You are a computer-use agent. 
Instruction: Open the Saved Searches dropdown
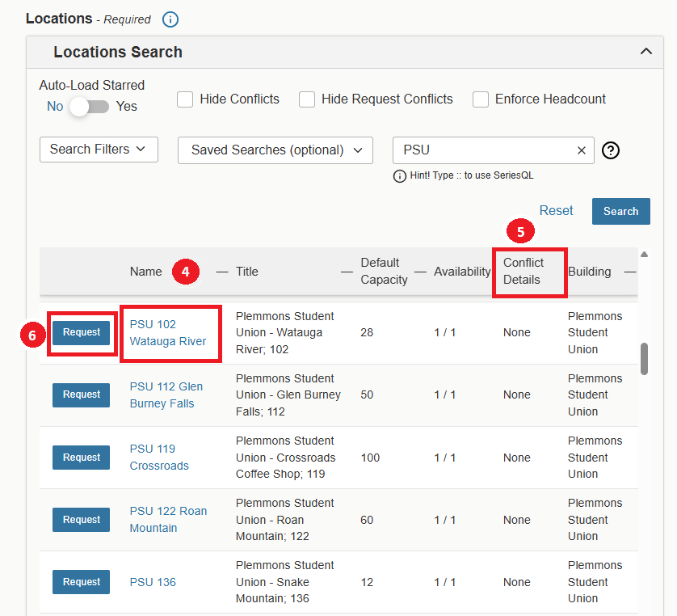click(x=275, y=150)
